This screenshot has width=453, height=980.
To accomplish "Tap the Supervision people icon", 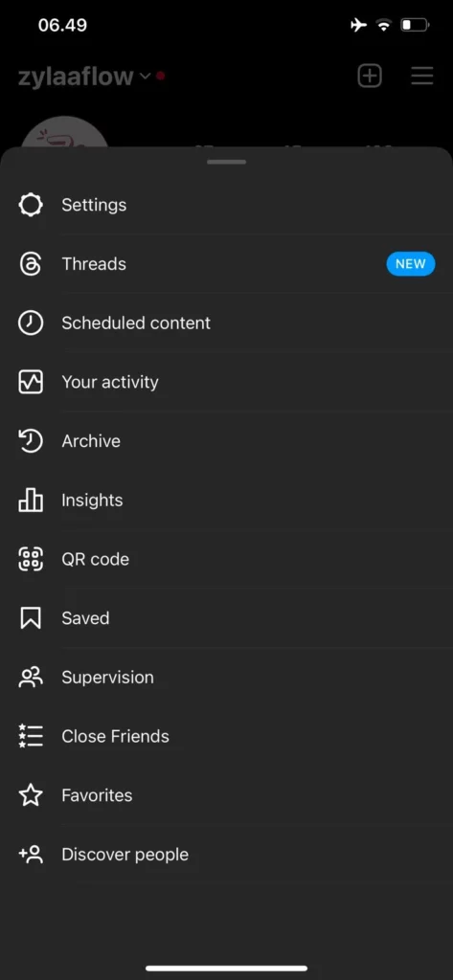I will click(31, 678).
